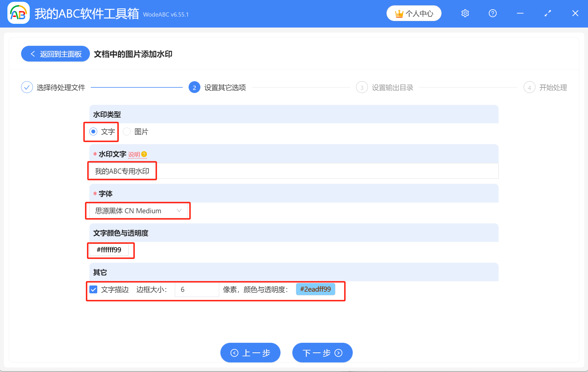Click the 下一步 button

coord(322,353)
